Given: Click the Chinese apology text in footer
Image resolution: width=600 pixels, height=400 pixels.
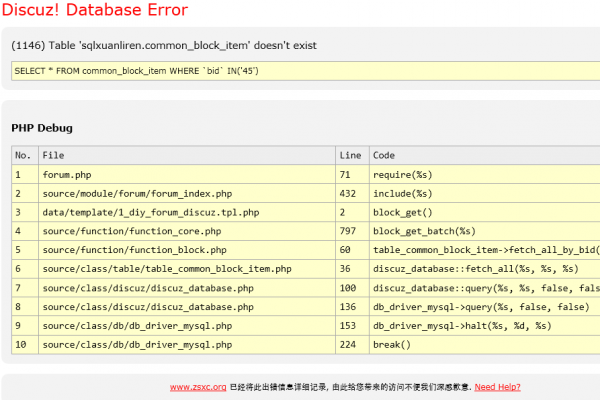Looking at the screenshot, I should 350,387.
